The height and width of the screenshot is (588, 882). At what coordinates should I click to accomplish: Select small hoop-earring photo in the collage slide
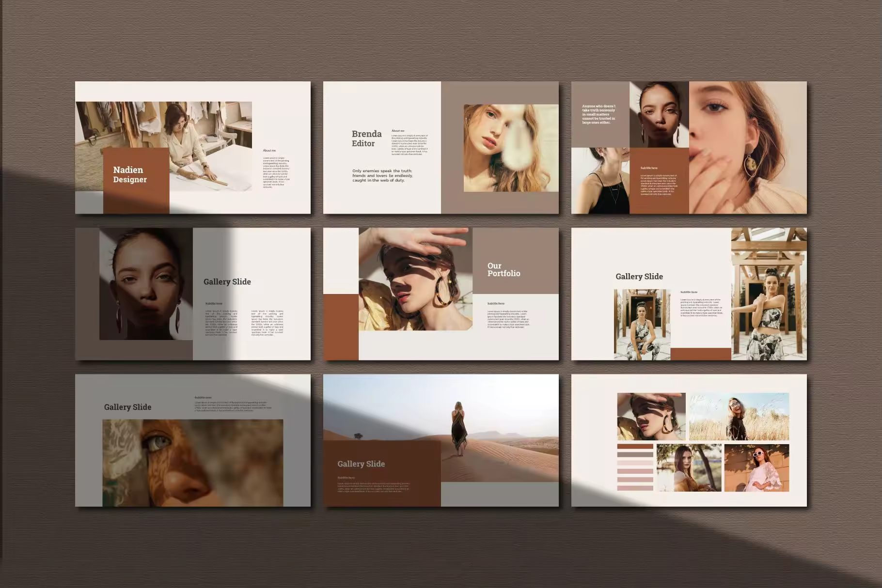pyautogui.click(x=651, y=417)
